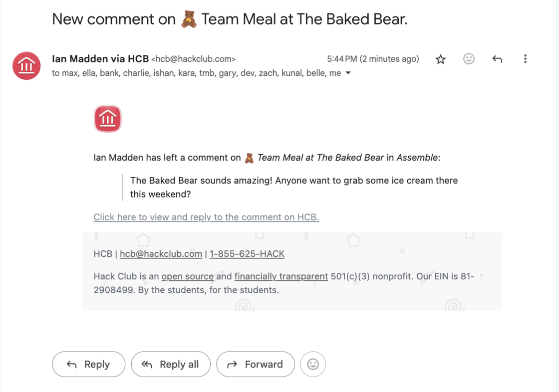Expand the recipient details dropdown arrow

(348, 73)
